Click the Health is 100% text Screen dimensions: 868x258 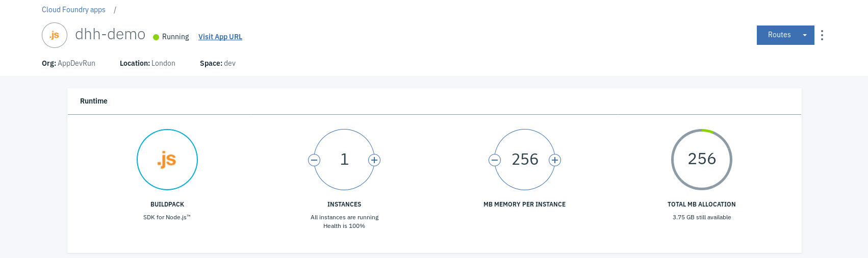click(x=344, y=226)
